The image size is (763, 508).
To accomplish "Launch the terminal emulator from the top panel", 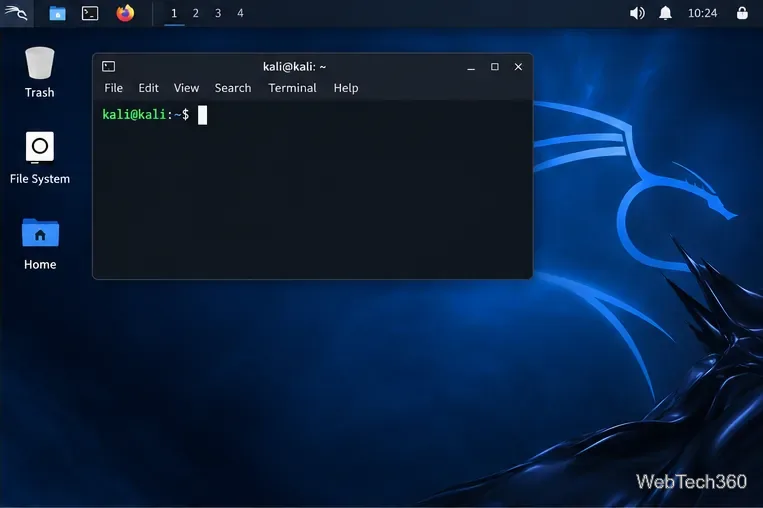I will coord(90,13).
